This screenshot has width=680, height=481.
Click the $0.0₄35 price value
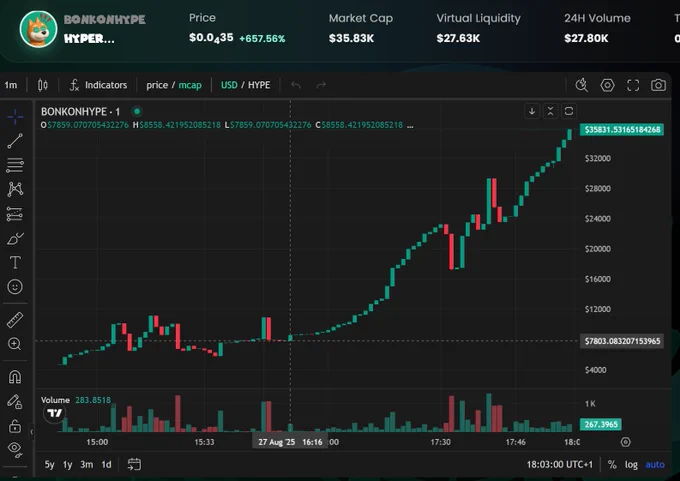pos(211,38)
